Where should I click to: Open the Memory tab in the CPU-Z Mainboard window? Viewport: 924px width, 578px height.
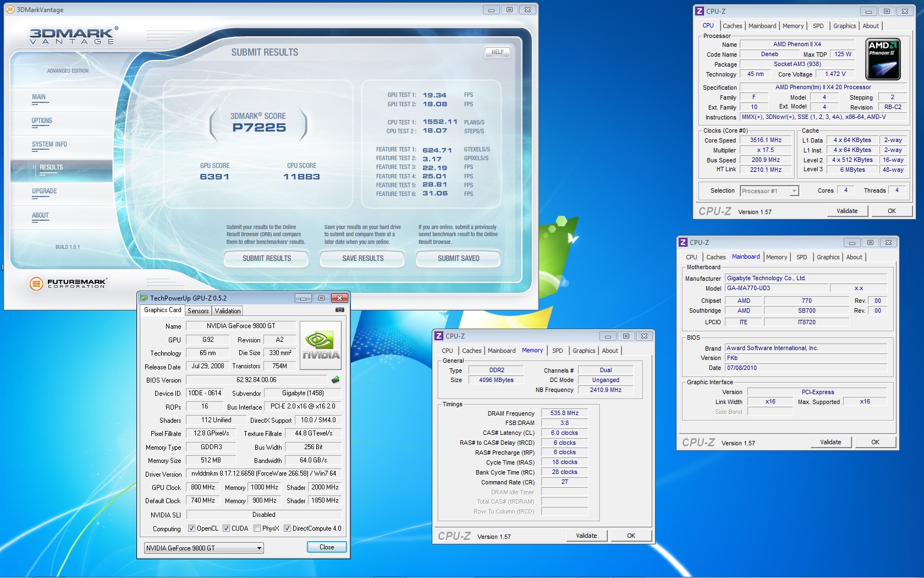coord(777,257)
